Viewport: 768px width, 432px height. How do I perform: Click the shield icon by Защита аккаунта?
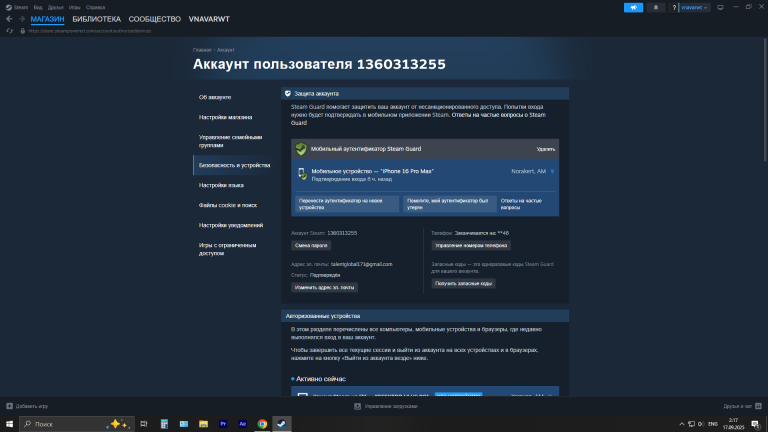288,93
